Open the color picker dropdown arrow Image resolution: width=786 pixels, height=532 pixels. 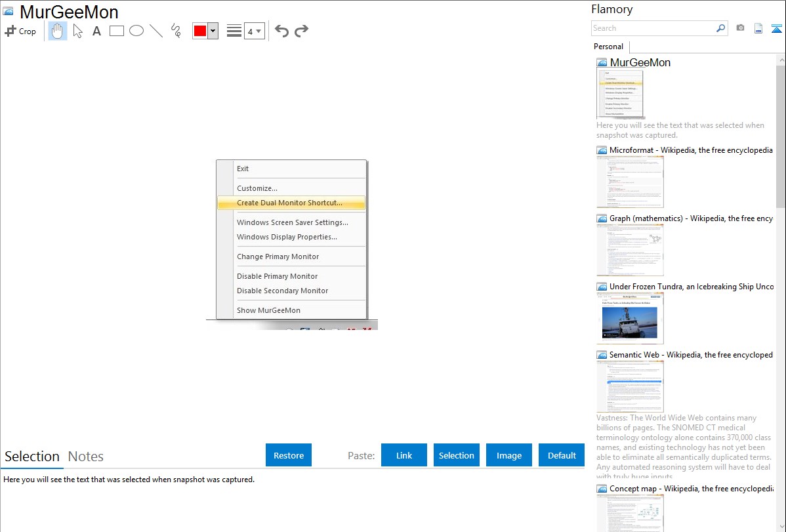tap(213, 31)
